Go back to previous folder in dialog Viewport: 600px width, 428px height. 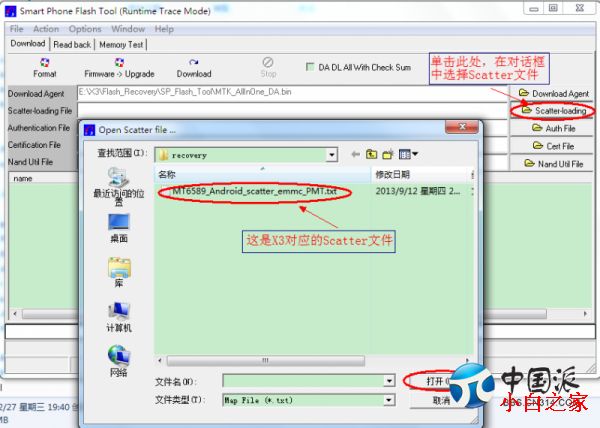(355, 154)
